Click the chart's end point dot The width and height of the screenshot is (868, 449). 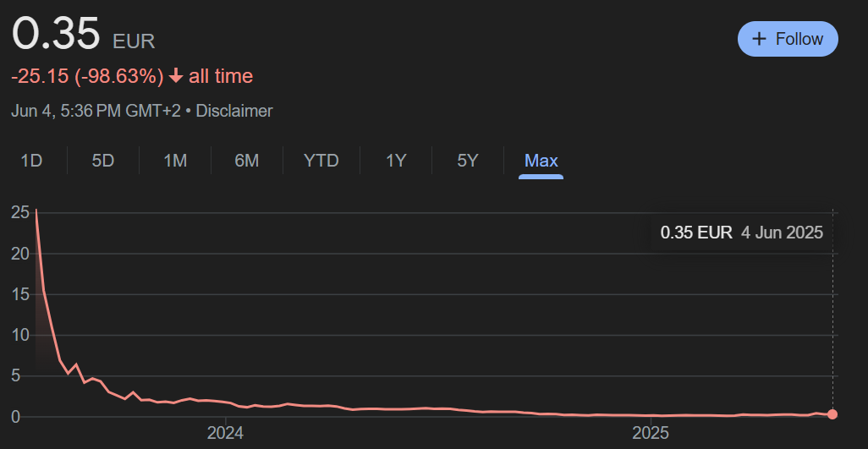832,413
